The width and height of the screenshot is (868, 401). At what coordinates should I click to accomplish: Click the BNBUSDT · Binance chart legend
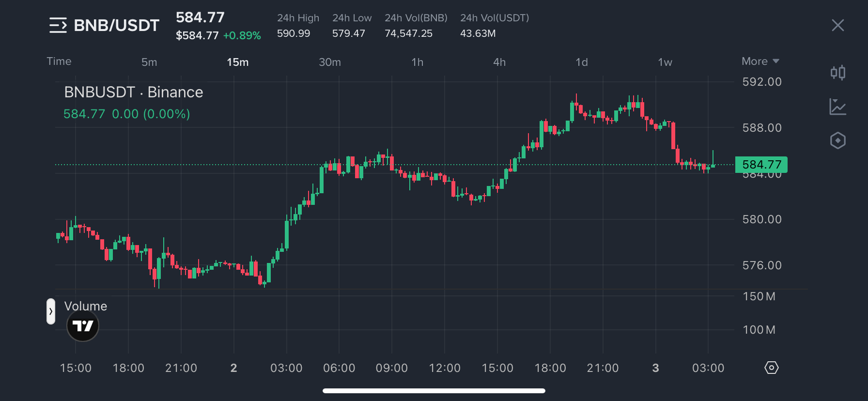[x=134, y=92]
